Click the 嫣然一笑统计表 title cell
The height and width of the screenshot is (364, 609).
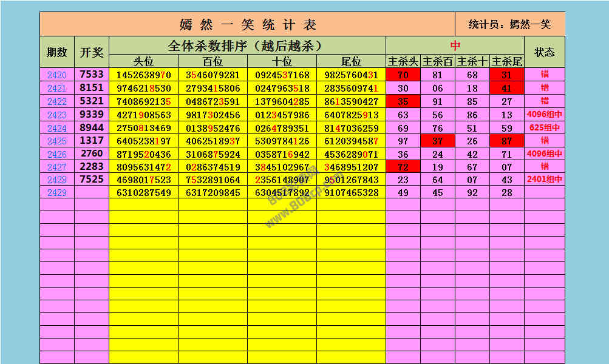(247, 24)
